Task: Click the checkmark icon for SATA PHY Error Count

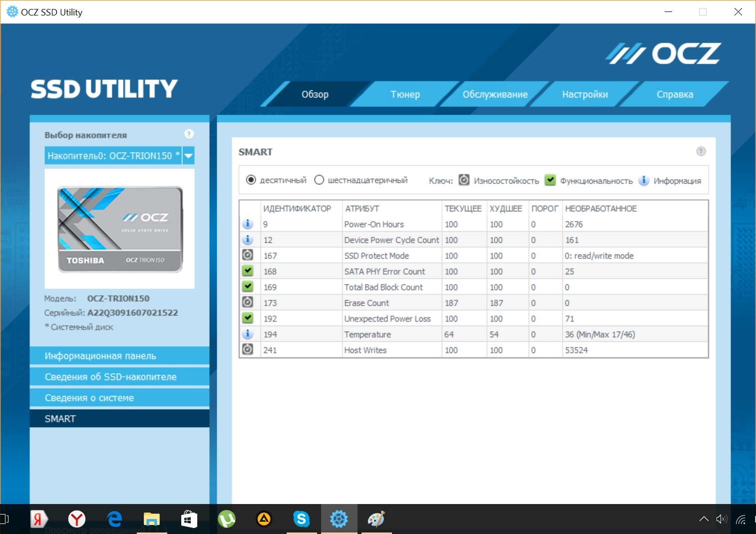Action: tap(248, 271)
